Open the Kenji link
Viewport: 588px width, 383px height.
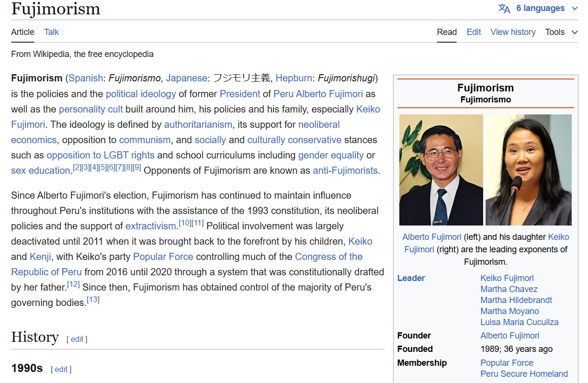tap(40, 257)
